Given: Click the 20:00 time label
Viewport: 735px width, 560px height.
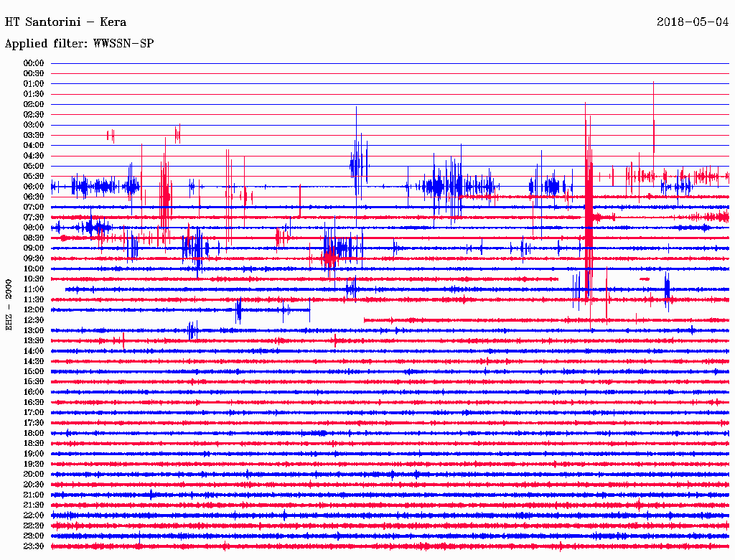Looking at the screenshot, I should click(34, 475).
